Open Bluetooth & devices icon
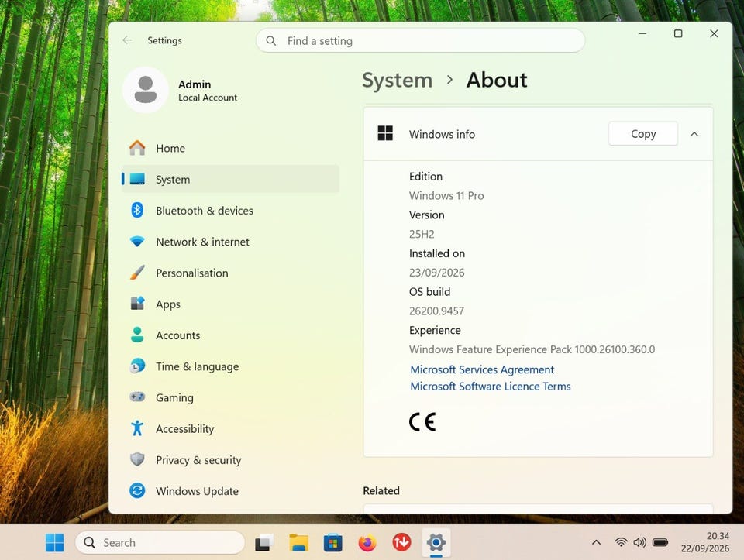The image size is (744, 560). (137, 210)
